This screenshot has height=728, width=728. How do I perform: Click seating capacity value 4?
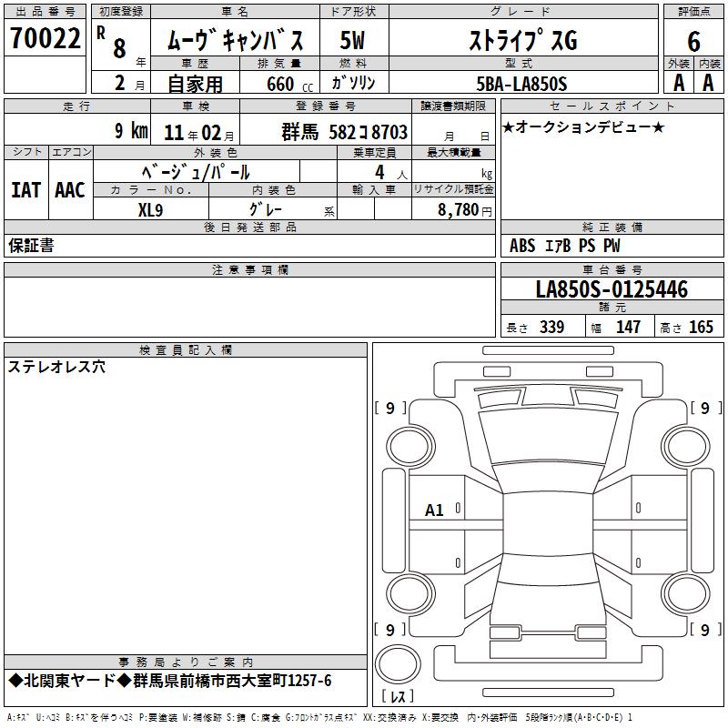(379, 172)
